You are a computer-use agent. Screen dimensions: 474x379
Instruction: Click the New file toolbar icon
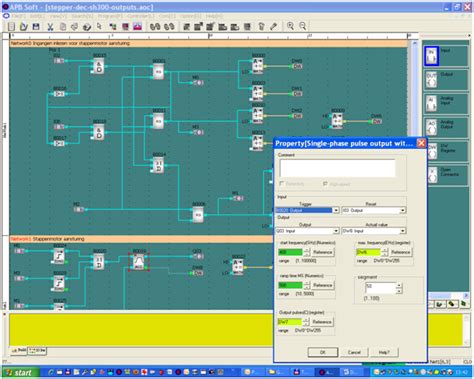[x=12, y=27]
